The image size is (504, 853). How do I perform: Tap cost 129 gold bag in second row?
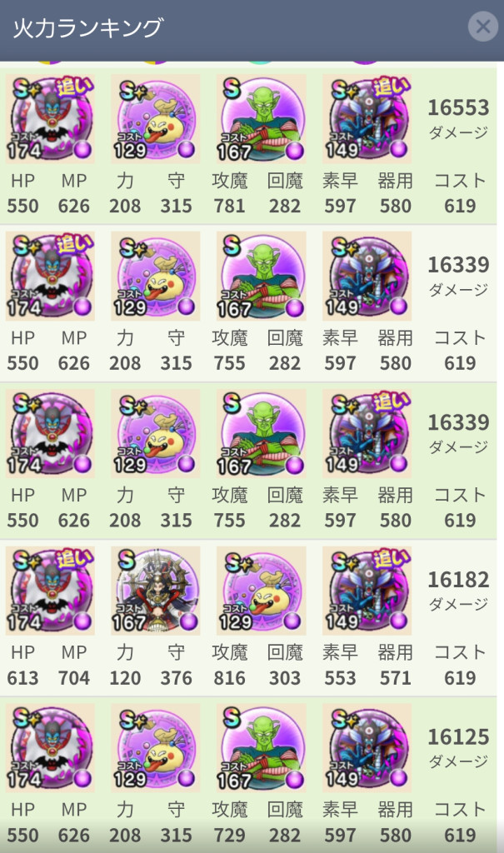click(156, 277)
